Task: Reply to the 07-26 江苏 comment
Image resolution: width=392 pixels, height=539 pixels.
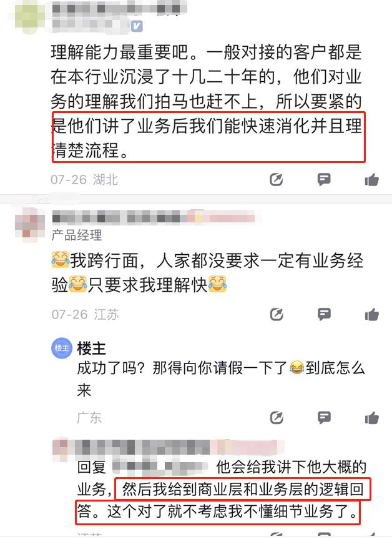Action: [324, 314]
